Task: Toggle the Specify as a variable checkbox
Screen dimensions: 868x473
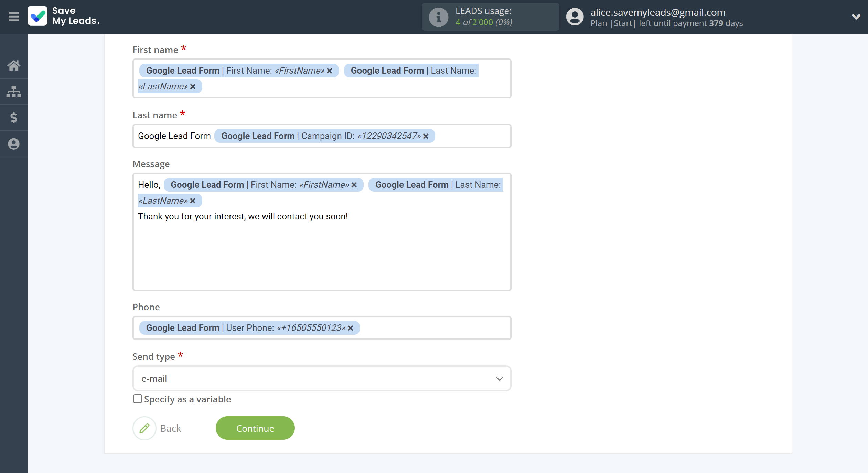Action: pos(137,399)
